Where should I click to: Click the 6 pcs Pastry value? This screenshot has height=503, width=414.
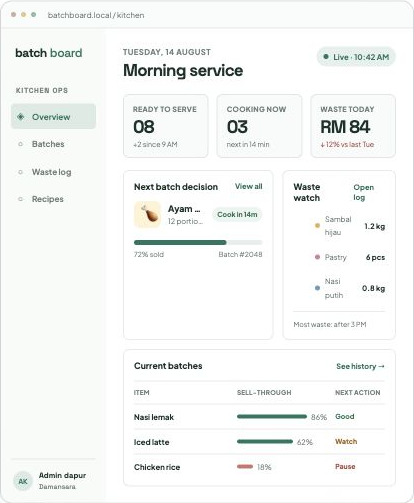[x=375, y=257]
